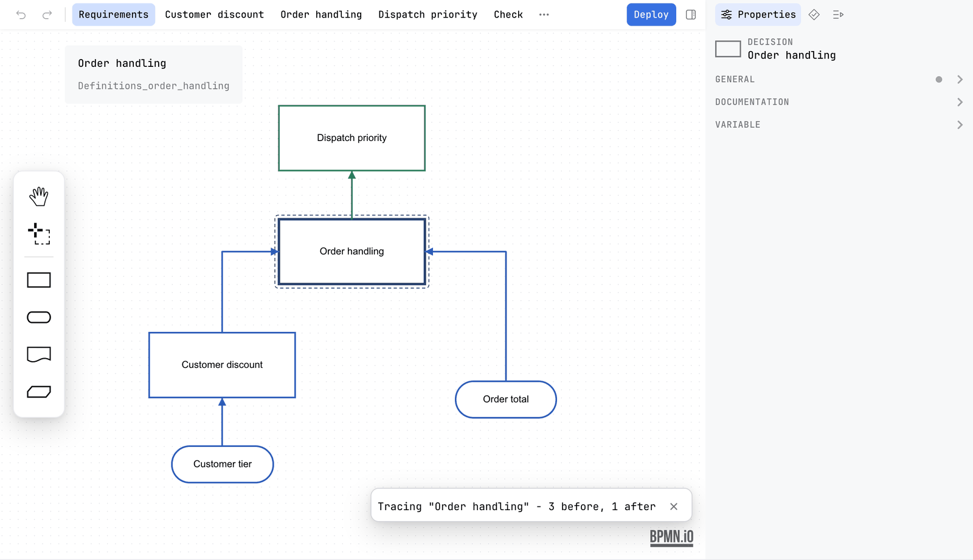Expand the VARIABLE section
This screenshot has width=973, height=560.
(x=839, y=125)
